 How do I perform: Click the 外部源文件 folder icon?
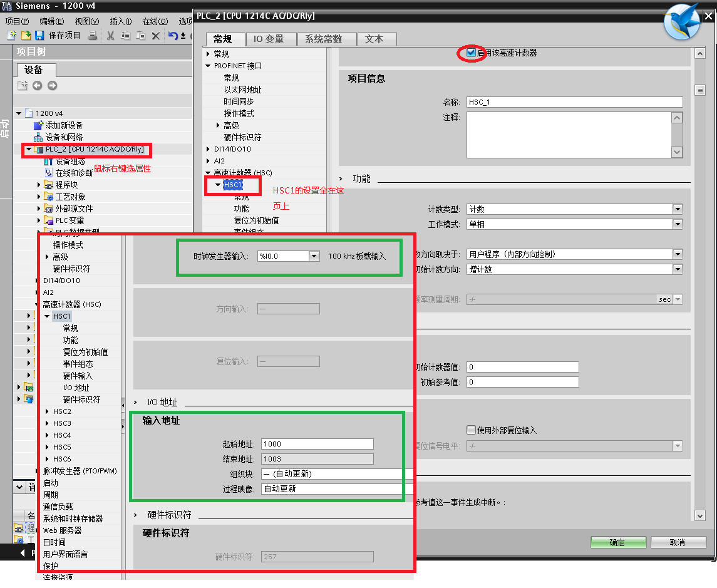click(48, 208)
